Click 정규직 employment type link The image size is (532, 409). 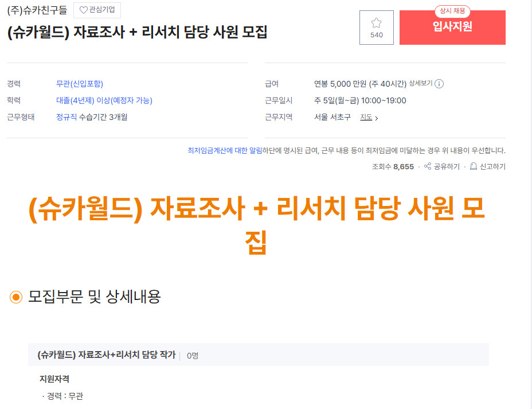tap(66, 117)
